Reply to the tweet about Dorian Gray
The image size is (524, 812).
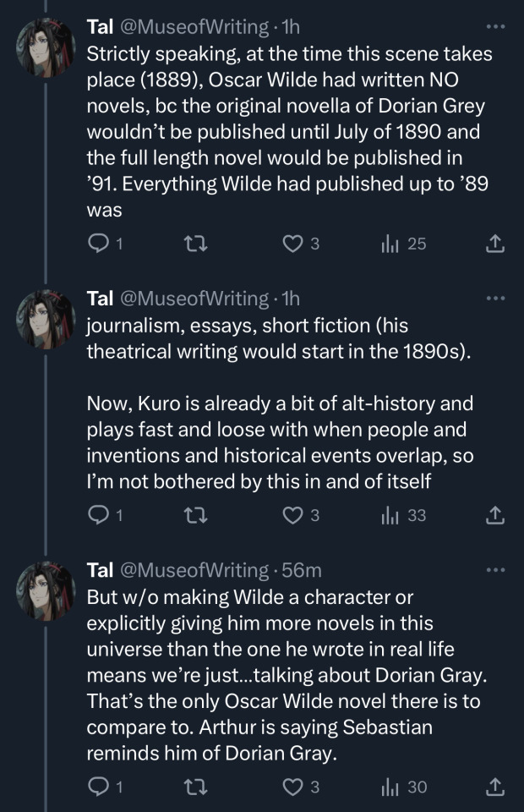(99, 787)
